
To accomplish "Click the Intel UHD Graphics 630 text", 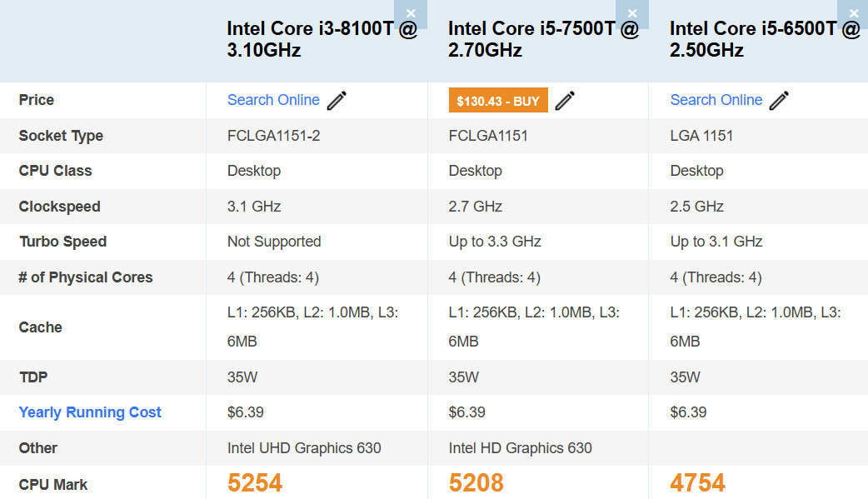I will pos(304,448).
